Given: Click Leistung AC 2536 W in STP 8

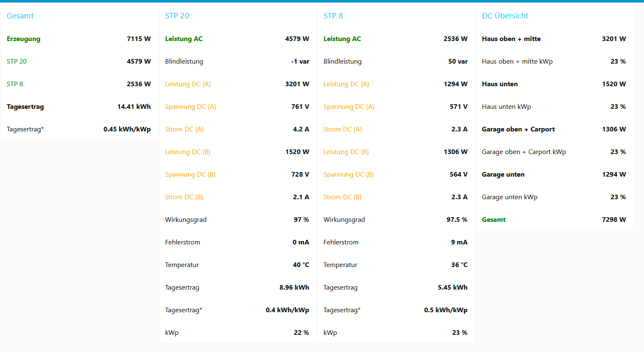Looking at the screenshot, I should click(x=455, y=39).
